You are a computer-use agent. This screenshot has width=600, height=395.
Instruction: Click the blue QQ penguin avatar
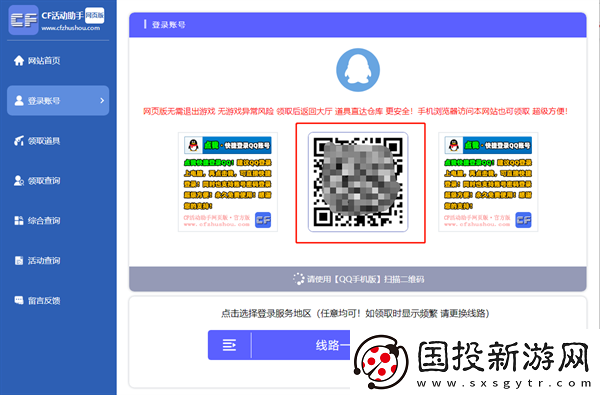pyautogui.click(x=358, y=70)
